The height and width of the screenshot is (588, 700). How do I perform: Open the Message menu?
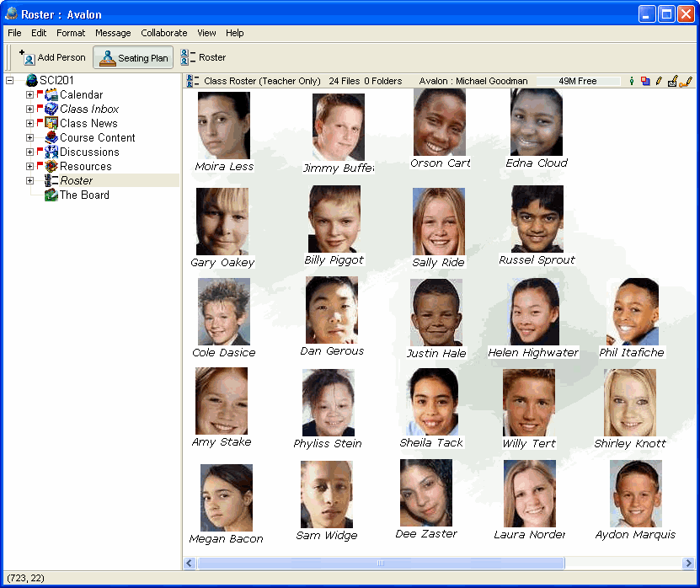113,33
